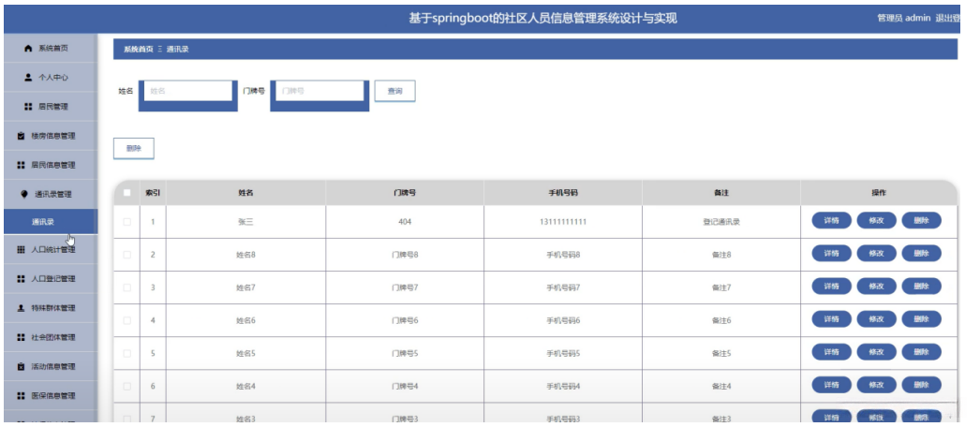This screenshot has height=427, width=980.
Task: Click the 姓名 column header
Action: (x=245, y=193)
